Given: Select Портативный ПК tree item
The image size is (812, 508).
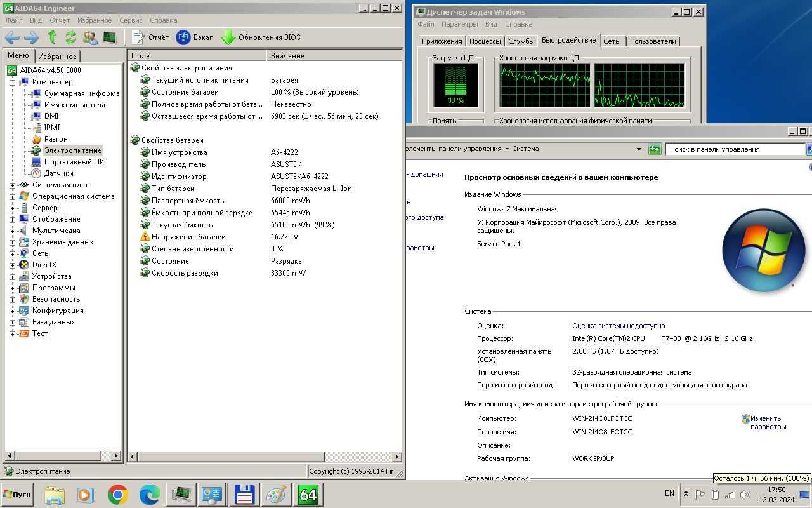Looking at the screenshot, I should pos(74,162).
